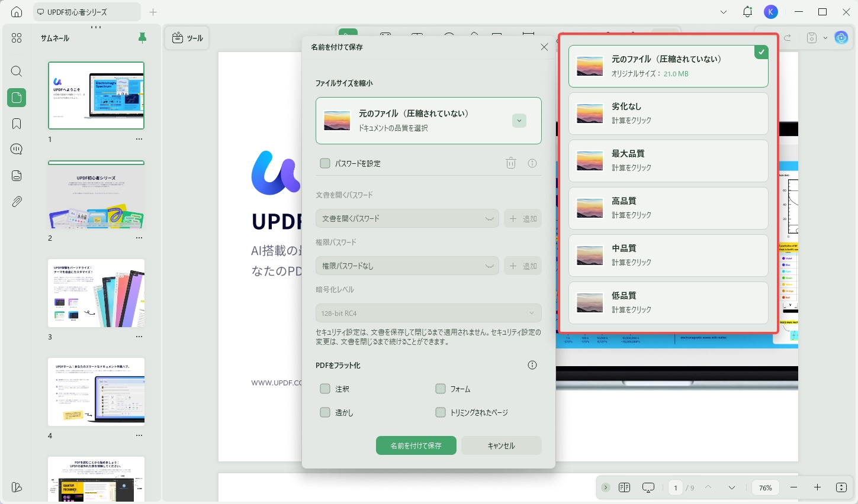Open options menu for thumbnail page 1

(139, 139)
